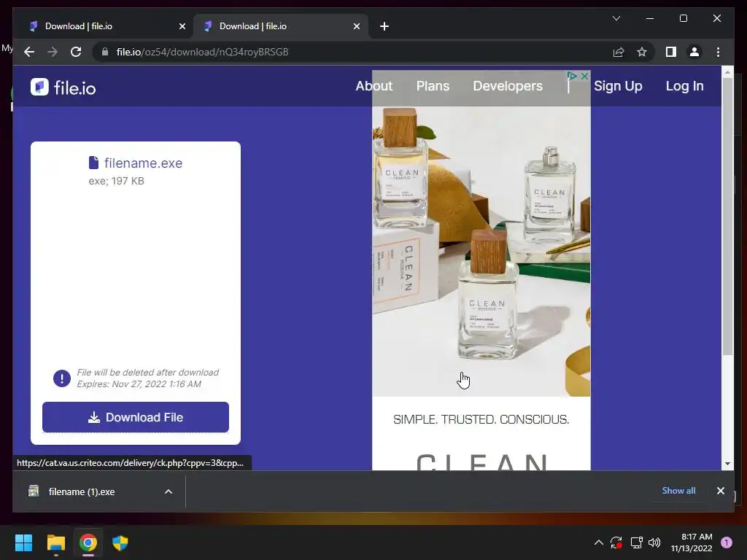Screen dimensions: 747x560
Task: Click the page scrollbar down arrow
Action: (727, 463)
